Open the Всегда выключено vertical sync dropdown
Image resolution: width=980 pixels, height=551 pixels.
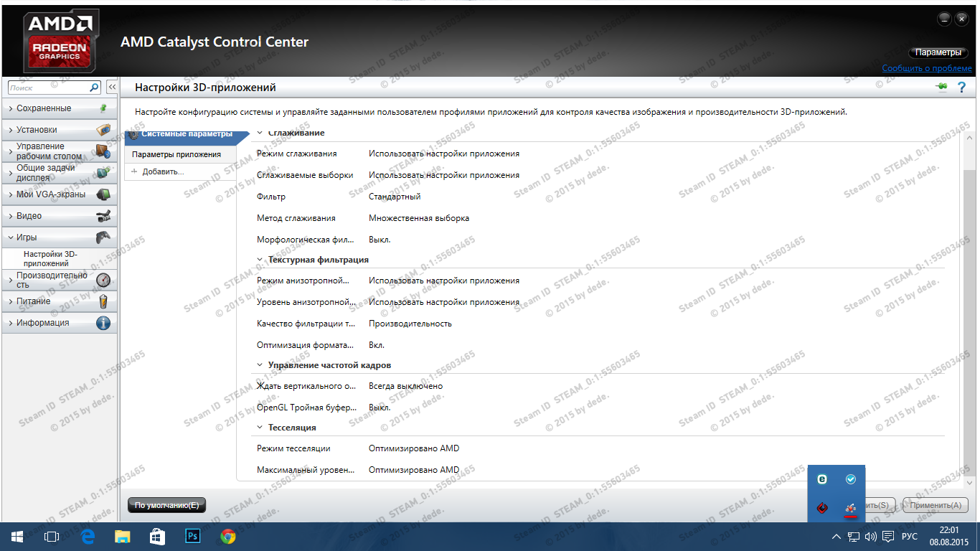pyautogui.click(x=405, y=386)
